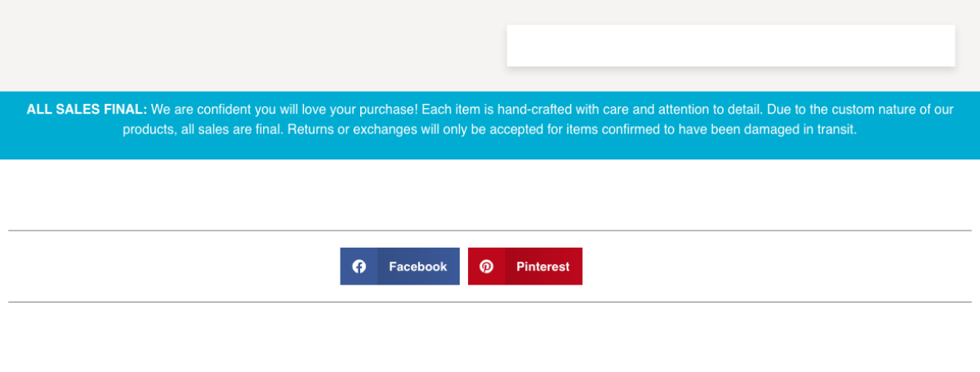Share via the Facebook button label
980x372 pixels.
tap(417, 267)
